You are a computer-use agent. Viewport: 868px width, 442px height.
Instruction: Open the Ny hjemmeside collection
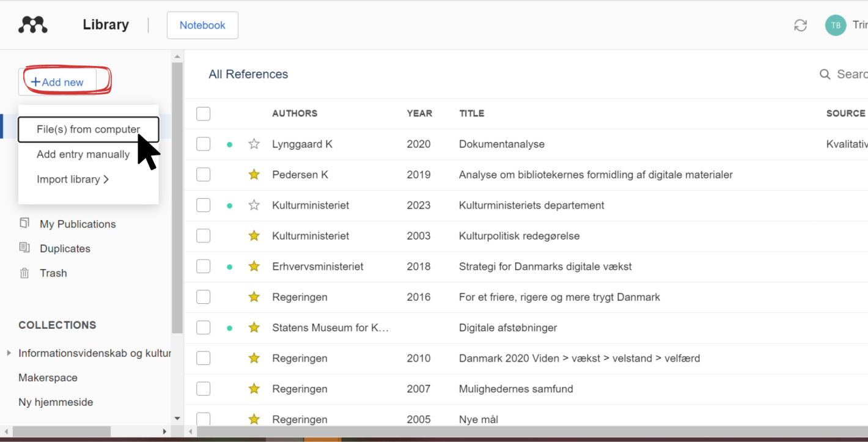(x=56, y=402)
